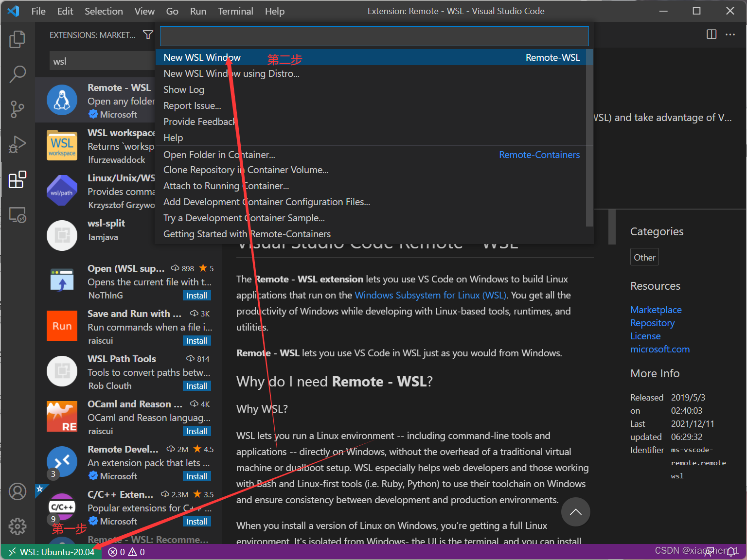Open the editor More Actions ellipsis

pos(730,34)
